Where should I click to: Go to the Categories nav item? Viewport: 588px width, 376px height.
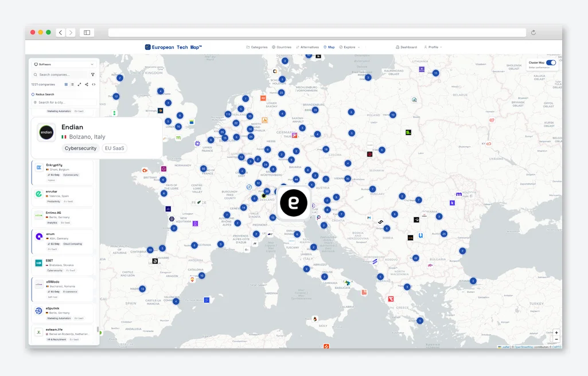click(257, 47)
